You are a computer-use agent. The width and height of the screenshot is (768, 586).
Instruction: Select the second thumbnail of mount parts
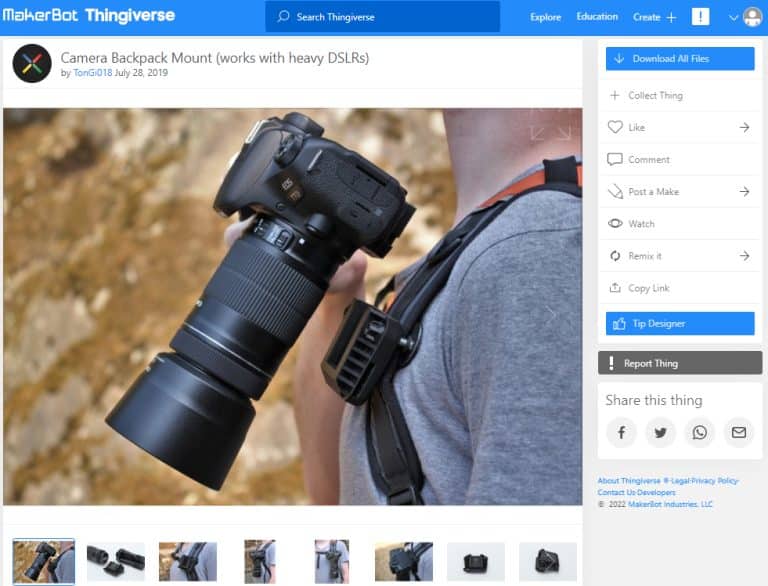pos(116,562)
